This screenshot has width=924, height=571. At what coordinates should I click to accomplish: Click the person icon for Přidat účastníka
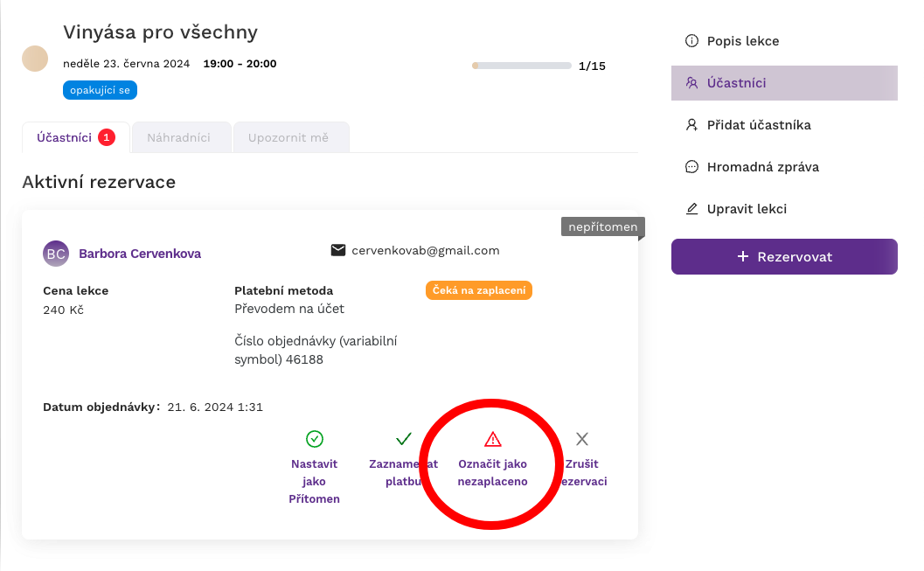(691, 125)
